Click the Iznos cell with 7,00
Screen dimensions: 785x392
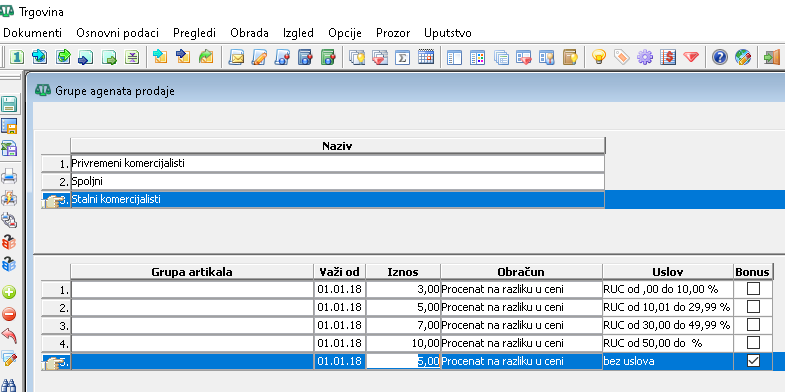pyautogui.click(x=403, y=325)
